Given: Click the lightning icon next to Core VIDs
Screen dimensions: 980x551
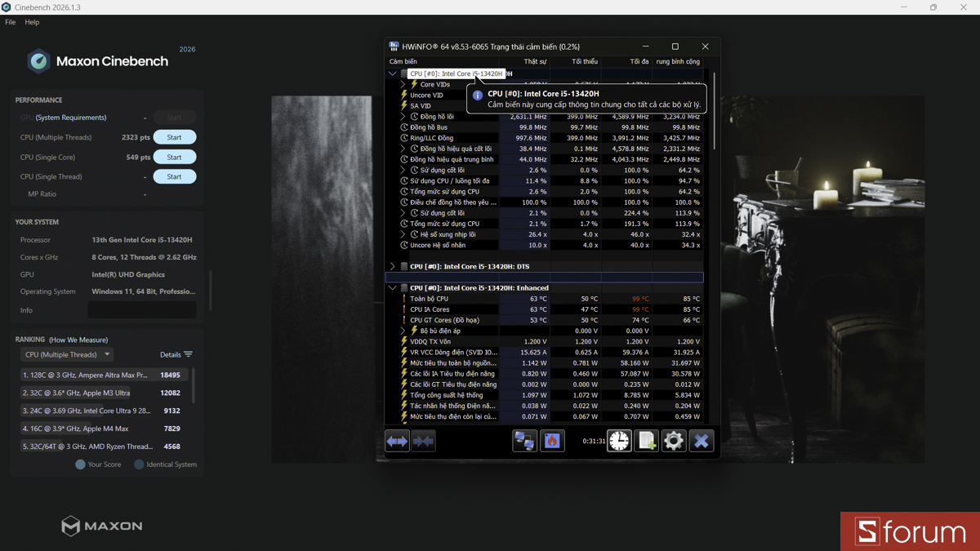Looking at the screenshot, I should coord(414,84).
